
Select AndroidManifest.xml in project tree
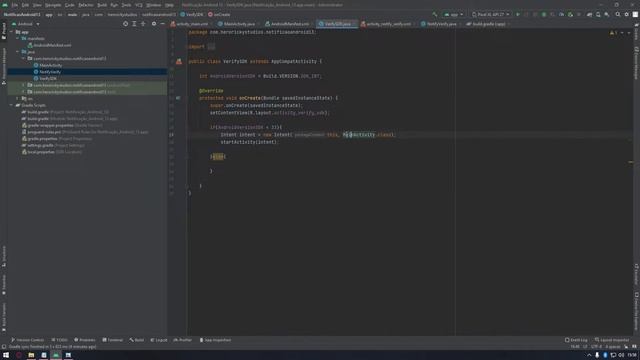[52, 45]
